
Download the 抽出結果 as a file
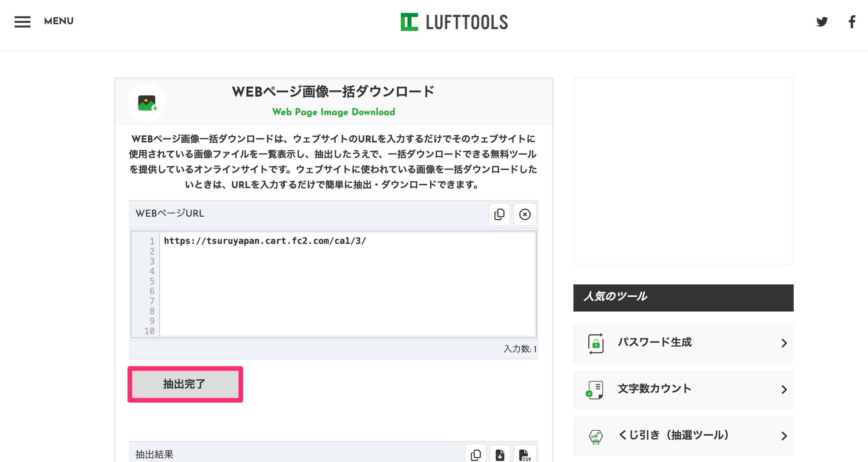pos(500,454)
